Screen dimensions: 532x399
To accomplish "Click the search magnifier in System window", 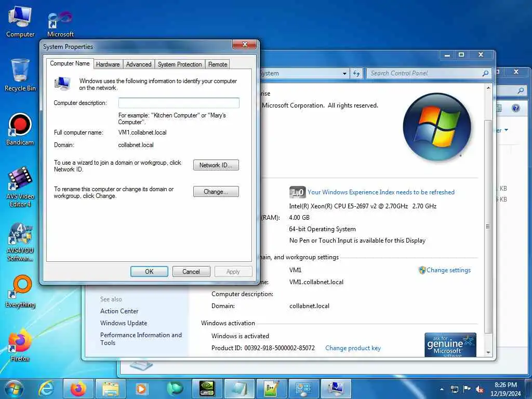I will click(x=486, y=73).
